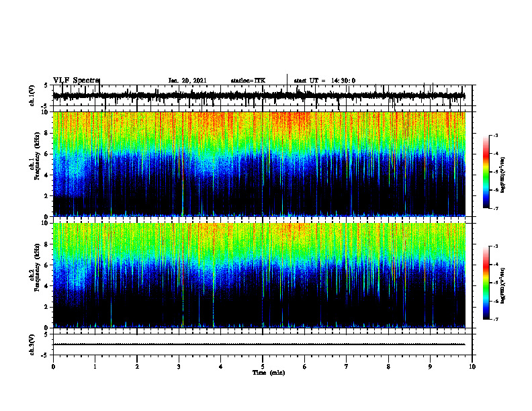532x411 pixels.
Task: Click the "station=ITK" label
Action: tap(248, 81)
